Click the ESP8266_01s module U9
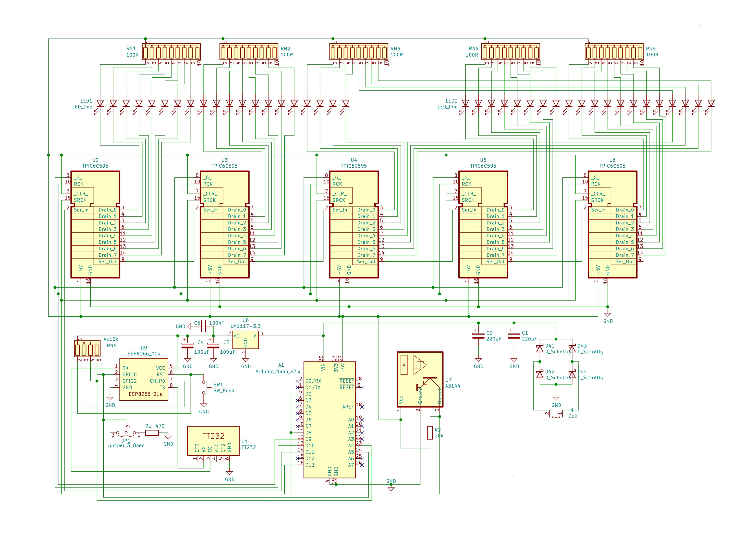Screen dimensions: 756x534 (144, 379)
